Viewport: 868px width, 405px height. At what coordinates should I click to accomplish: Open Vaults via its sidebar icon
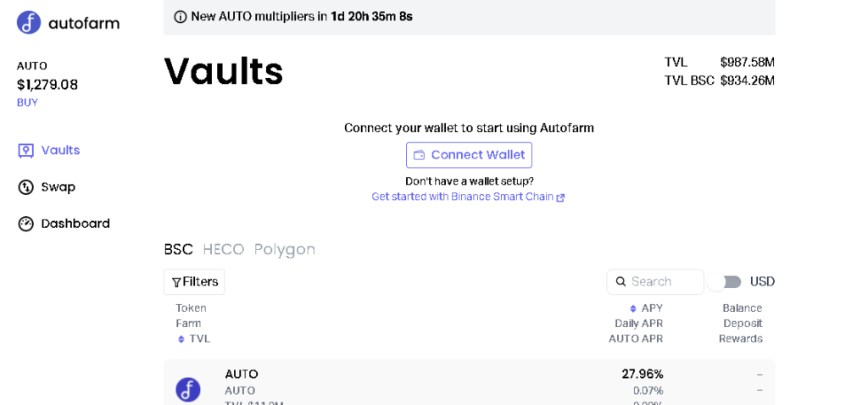coord(25,151)
